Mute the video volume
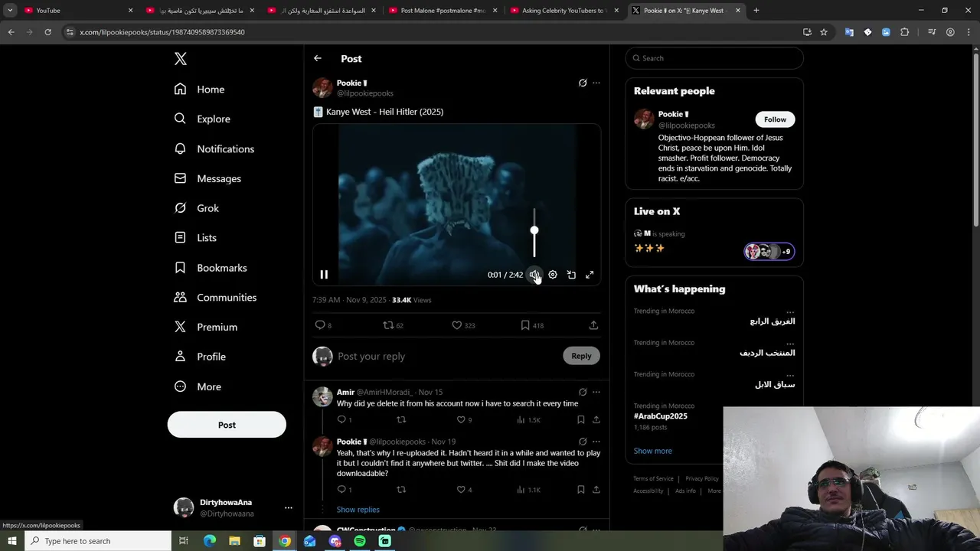Viewport: 980px width, 551px height. [x=534, y=275]
